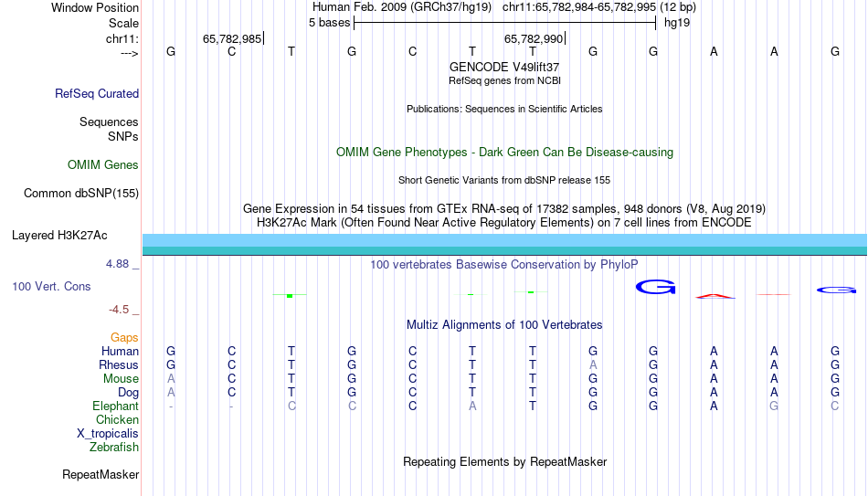868x496 pixels.
Task: Open the Common dbSNP(155) track label
Action: pos(81,194)
